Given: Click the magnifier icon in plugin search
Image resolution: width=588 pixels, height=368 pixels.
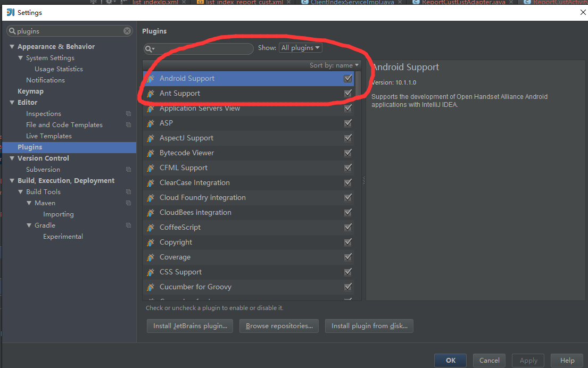Looking at the screenshot, I should (x=149, y=49).
